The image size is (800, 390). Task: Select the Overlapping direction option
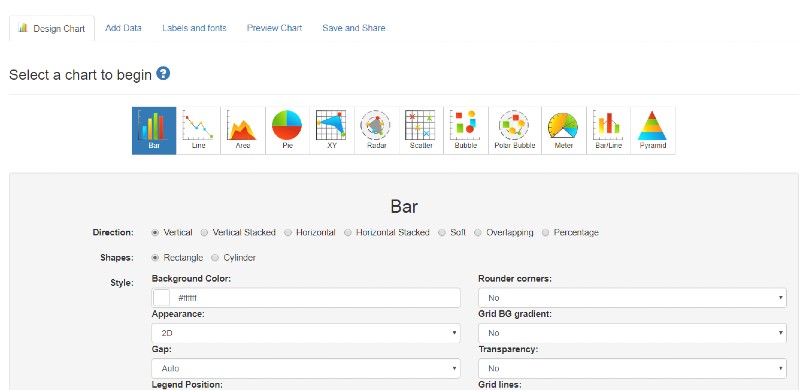coord(478,233)
